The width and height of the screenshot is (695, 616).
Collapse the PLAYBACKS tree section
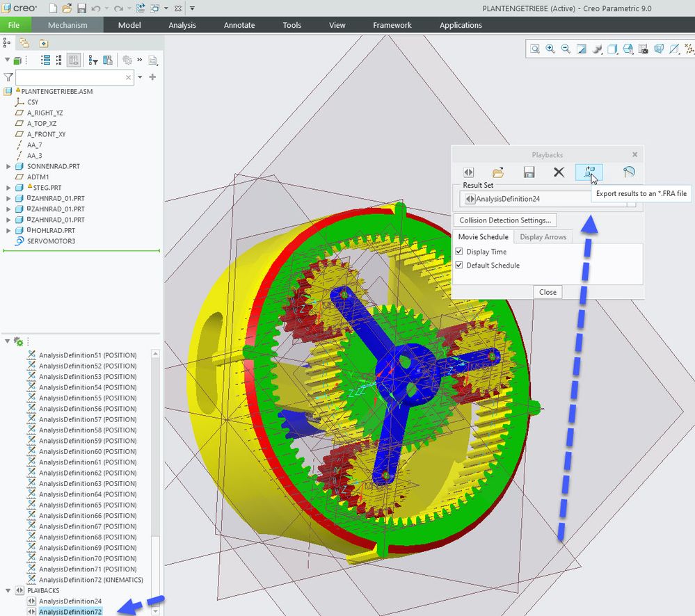(x=8, y=590)
